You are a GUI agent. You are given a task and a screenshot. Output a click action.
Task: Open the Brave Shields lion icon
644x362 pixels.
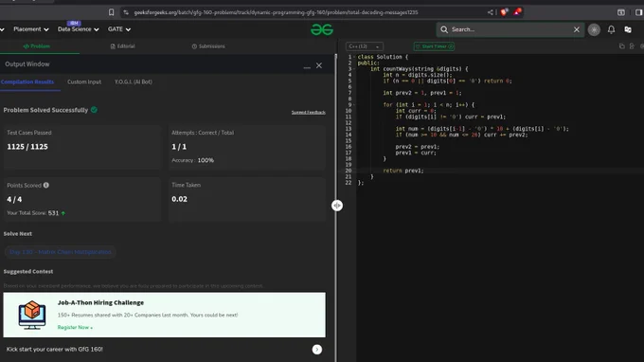pos(504,12)
